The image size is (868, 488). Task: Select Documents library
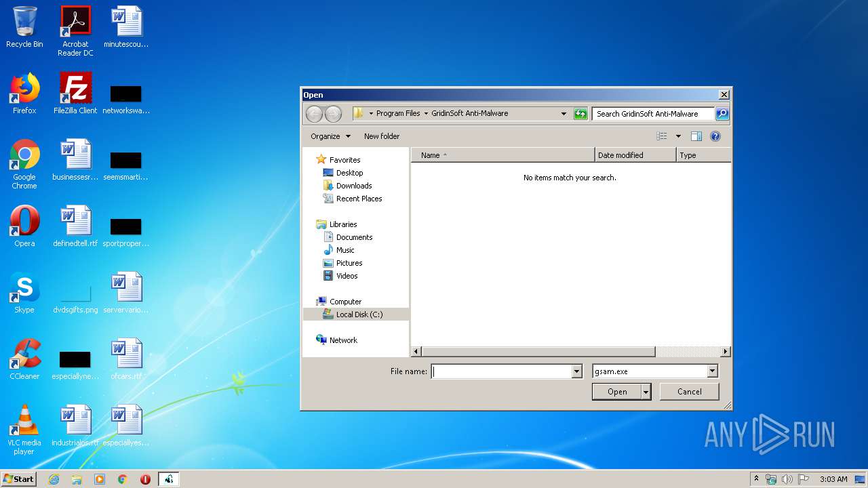[x=354, y=237]
